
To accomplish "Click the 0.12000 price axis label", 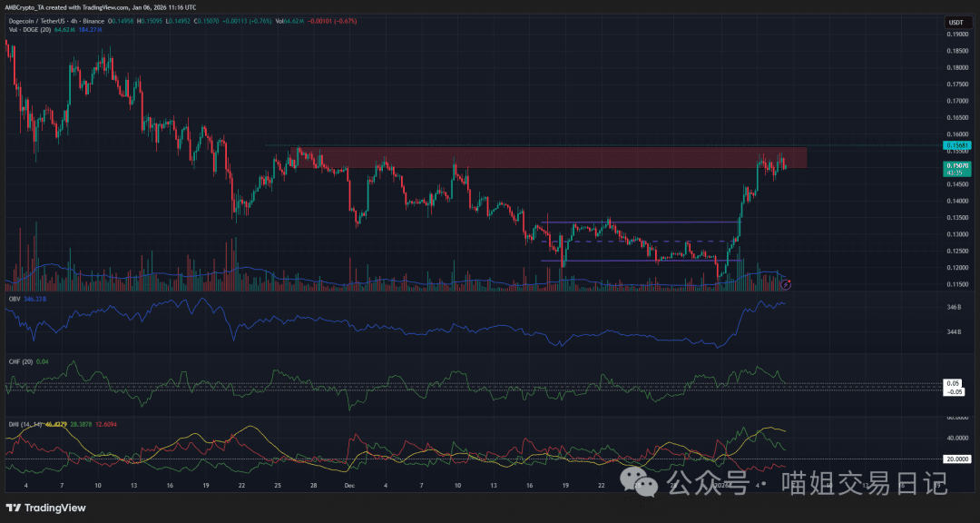I will (x=956, y=268).
